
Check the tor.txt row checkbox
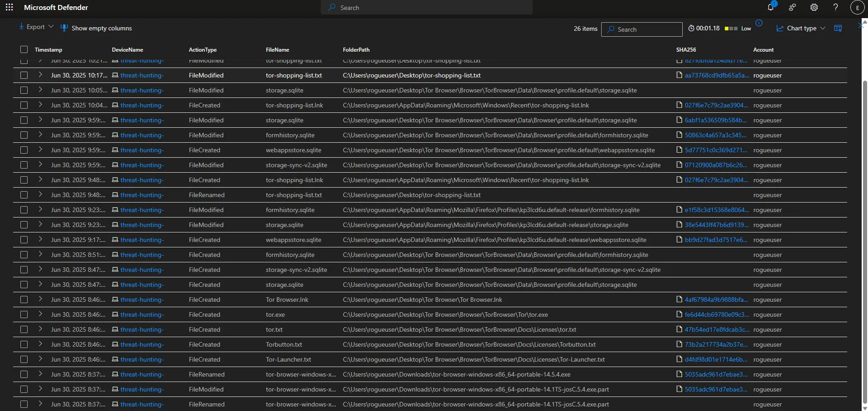click(x=24, y=329)
